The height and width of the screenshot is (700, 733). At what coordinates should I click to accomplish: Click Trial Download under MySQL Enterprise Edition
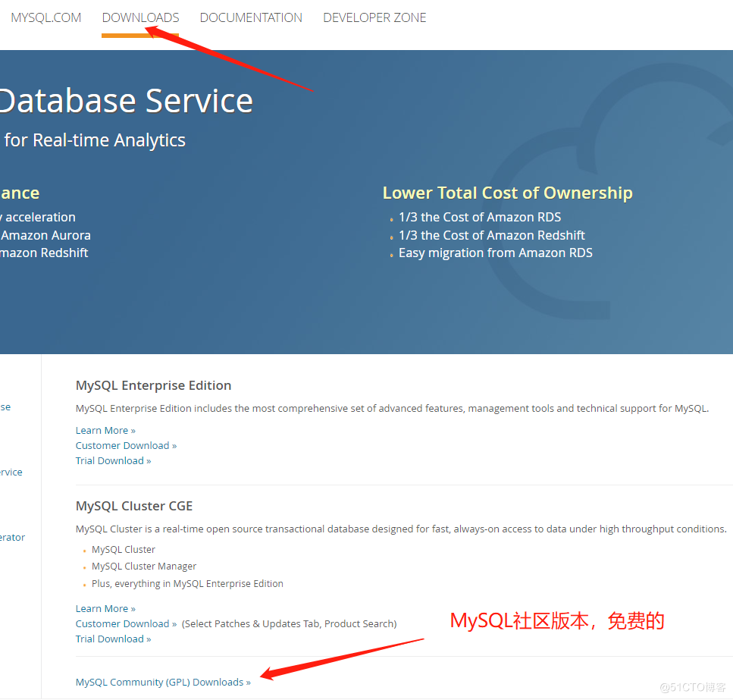point(114,461)
